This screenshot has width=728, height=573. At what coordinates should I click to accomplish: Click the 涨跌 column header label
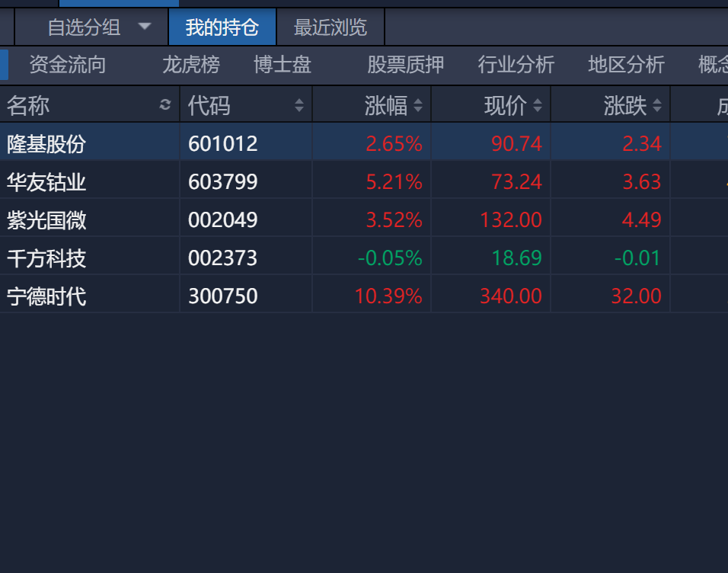coord(625,105)
